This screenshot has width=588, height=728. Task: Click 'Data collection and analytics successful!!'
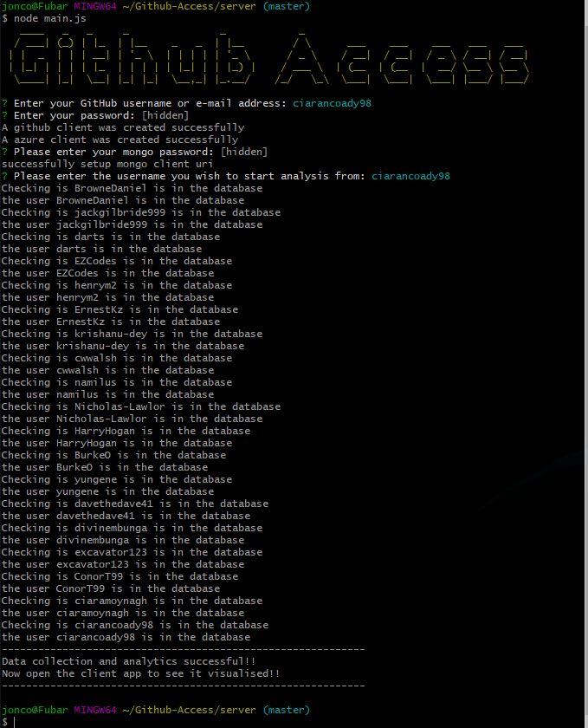click(128, 661)
